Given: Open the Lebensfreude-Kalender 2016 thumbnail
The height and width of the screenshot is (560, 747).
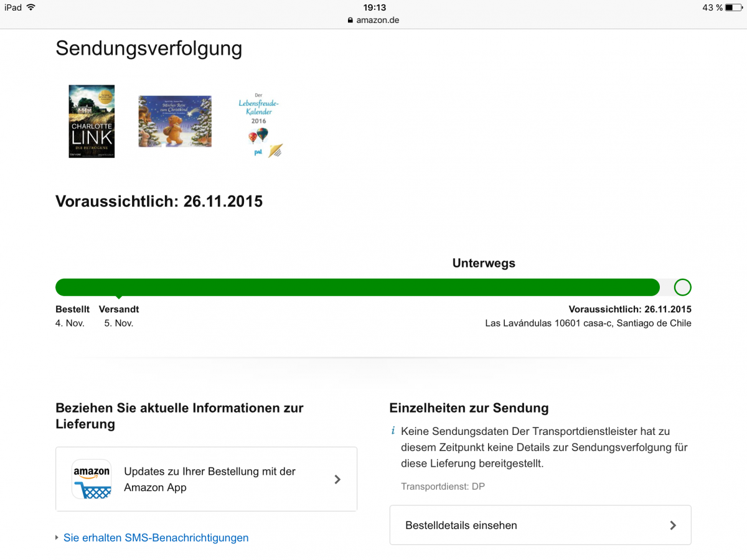Looking at the screenshot, I should point(260,124).
